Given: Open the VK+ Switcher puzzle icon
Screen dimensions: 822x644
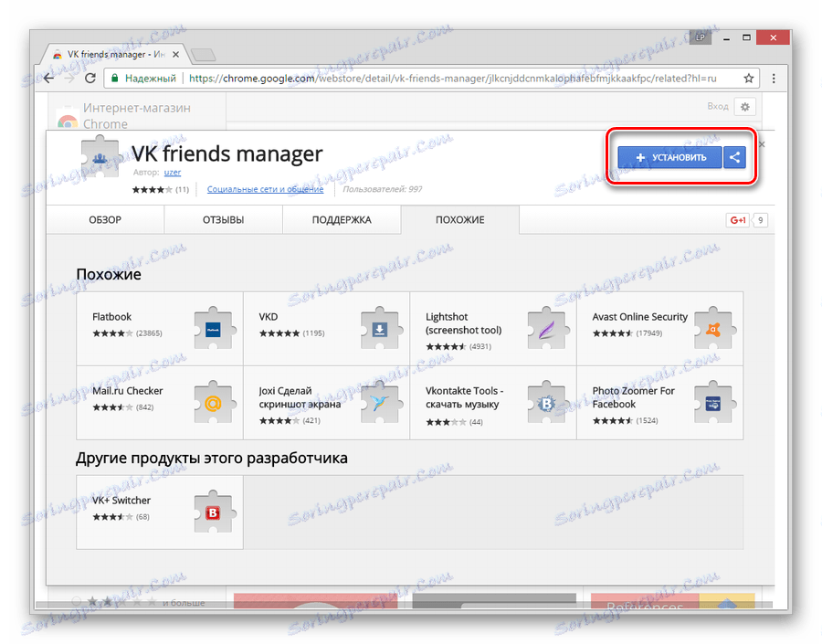Looking at the screenshot, I should coord(213,512).
